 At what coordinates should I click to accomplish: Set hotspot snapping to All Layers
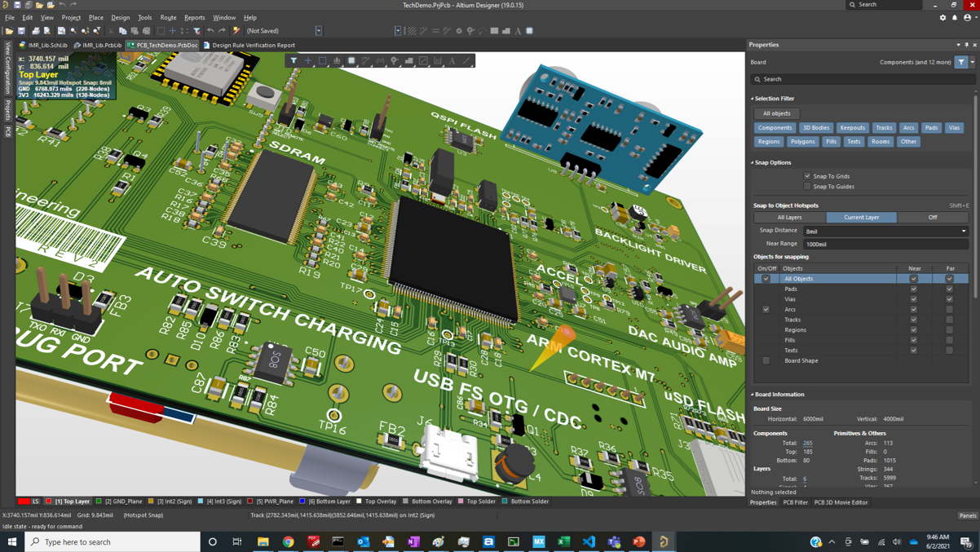(789, 218)
